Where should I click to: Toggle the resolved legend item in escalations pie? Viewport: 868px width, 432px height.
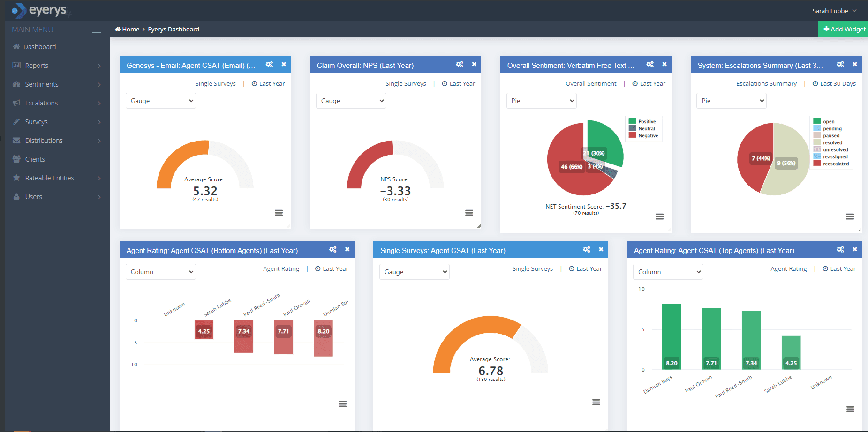point(832,143)
